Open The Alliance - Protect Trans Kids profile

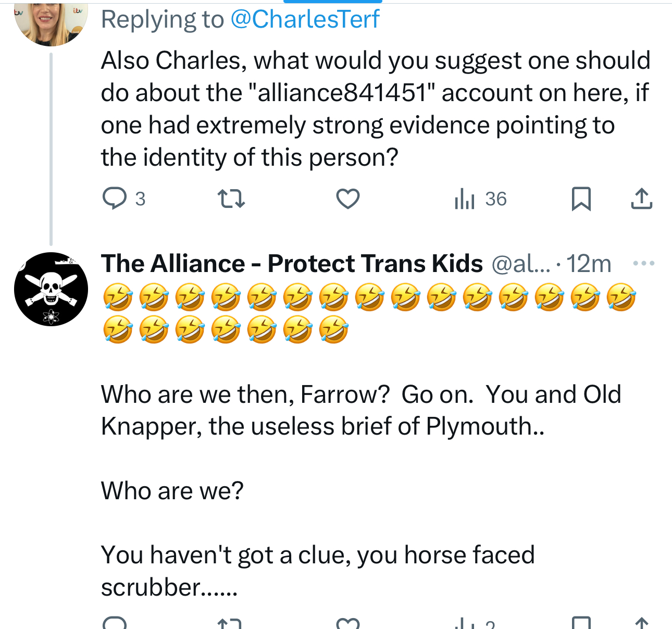pos(292,264)
